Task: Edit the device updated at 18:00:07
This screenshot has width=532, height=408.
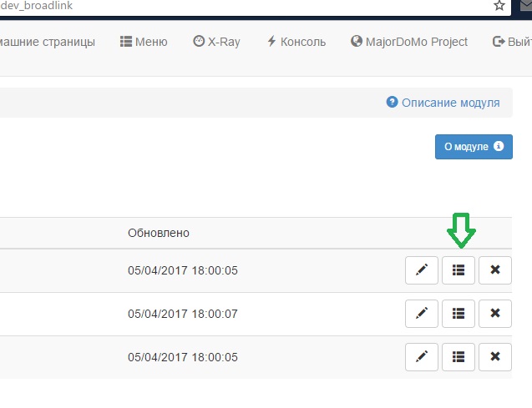Action: (422, 314)
